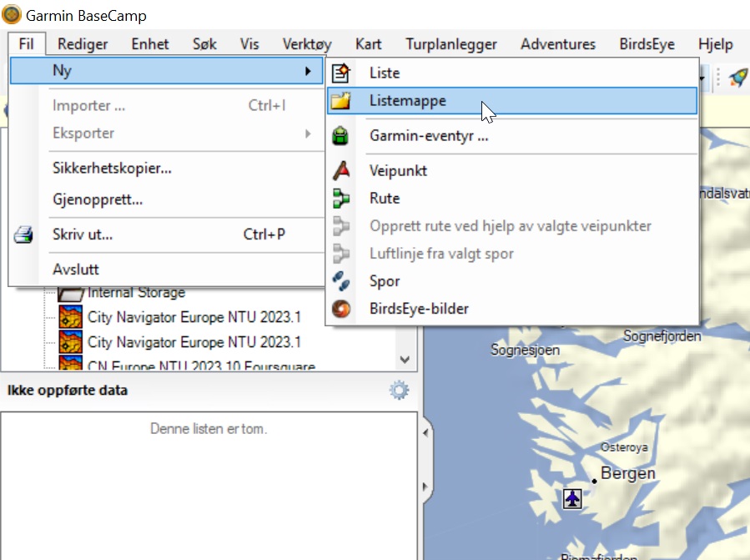Open the gear options in Ikke oppførte data

[x=399, y=390]
